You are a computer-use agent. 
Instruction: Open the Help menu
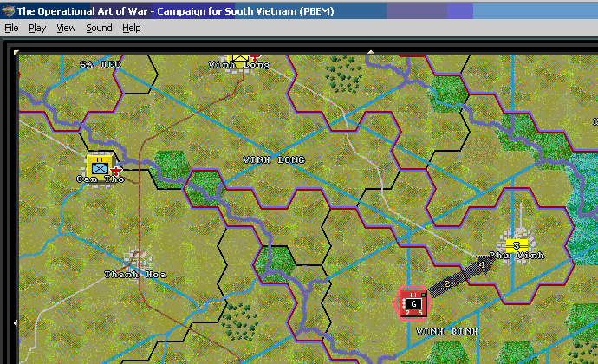[x=132, y=29]
